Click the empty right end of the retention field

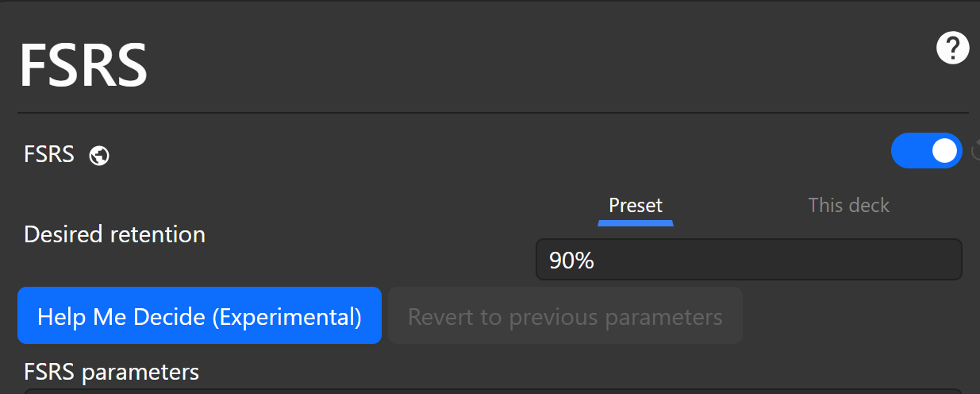pyautogui.click(x=913, y=260)
